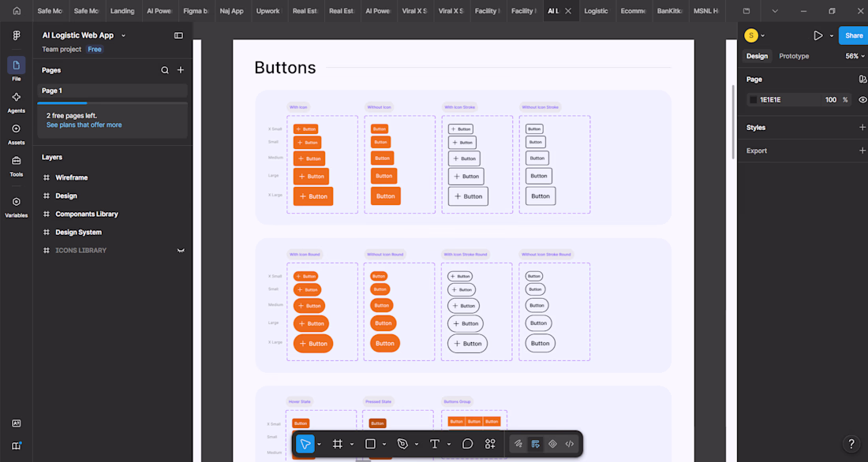This screenshot has height=462, width=868.
Task: Open the user avatar S
Action: [x=750, y=35]
